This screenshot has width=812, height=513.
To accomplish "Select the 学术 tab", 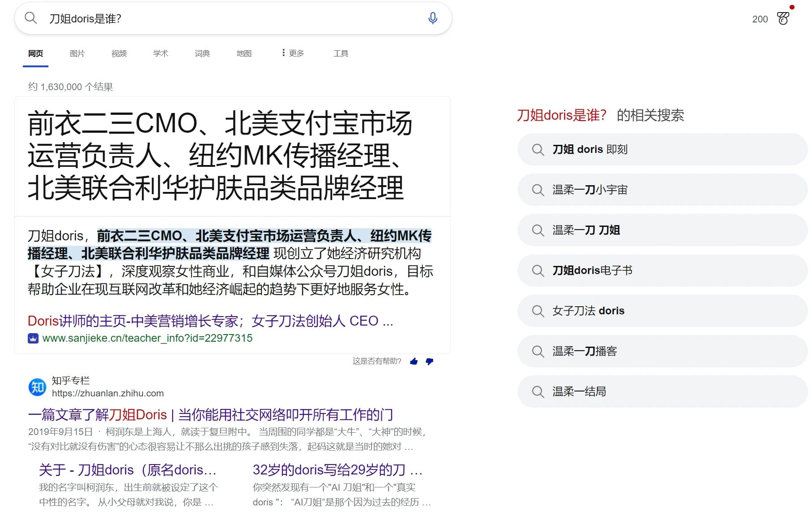I will (x=160, y=53).
